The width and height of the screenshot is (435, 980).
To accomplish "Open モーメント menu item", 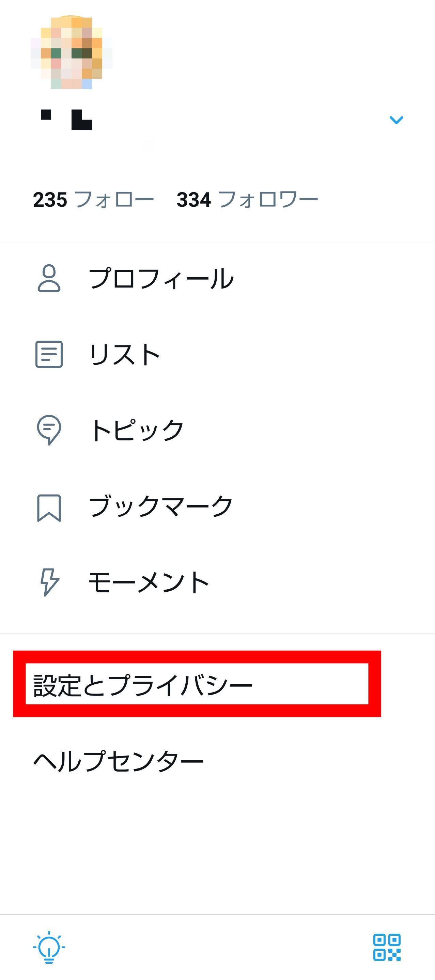I will 217,582.
